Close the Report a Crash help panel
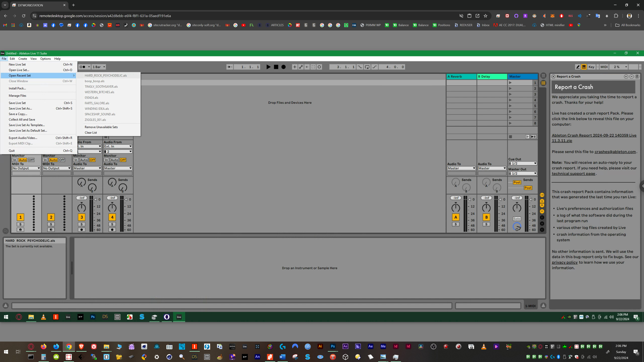The width and height of the screenshot is (644, 362). (553, 76)
